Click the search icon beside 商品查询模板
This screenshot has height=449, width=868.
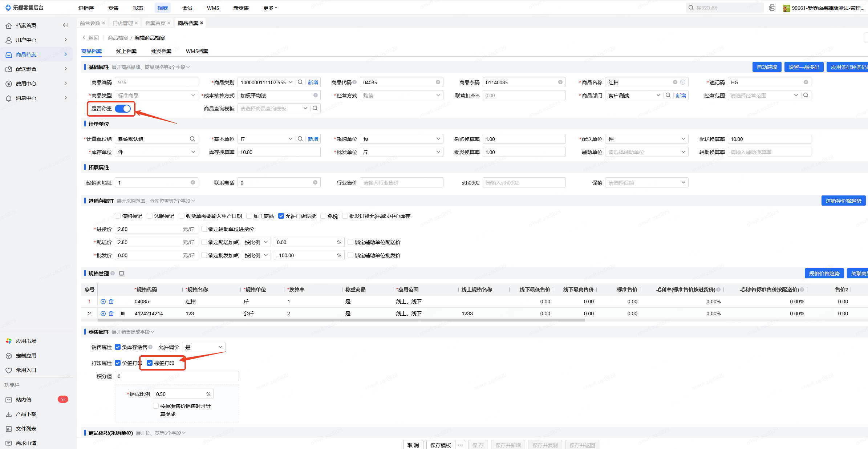pyautogui.click(x=315, y=108)
